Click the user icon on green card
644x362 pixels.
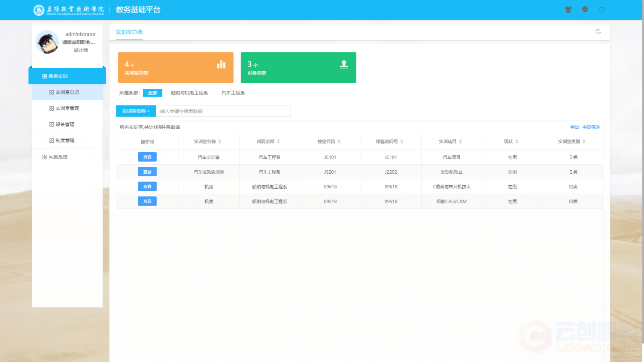tap(344, 64)
